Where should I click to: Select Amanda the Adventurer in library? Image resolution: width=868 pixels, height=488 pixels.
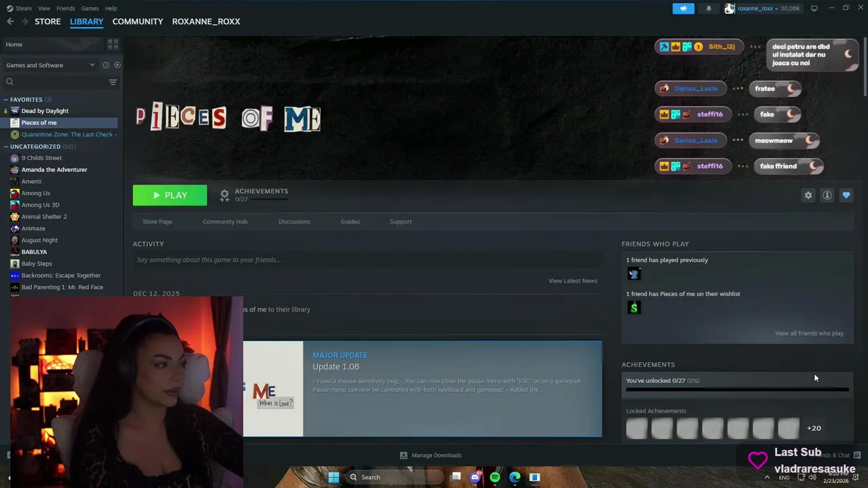(x=54, y=169)
